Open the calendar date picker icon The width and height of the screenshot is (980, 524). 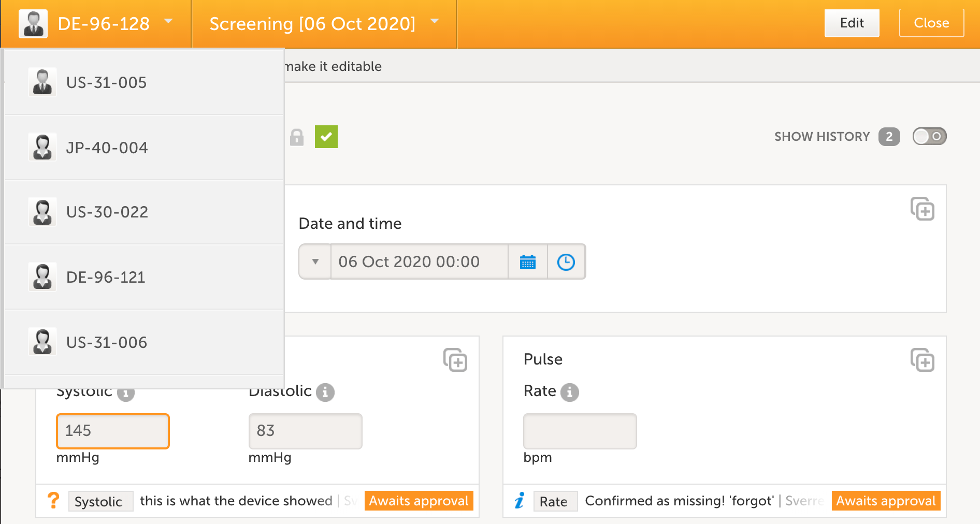tap(527, 262)
